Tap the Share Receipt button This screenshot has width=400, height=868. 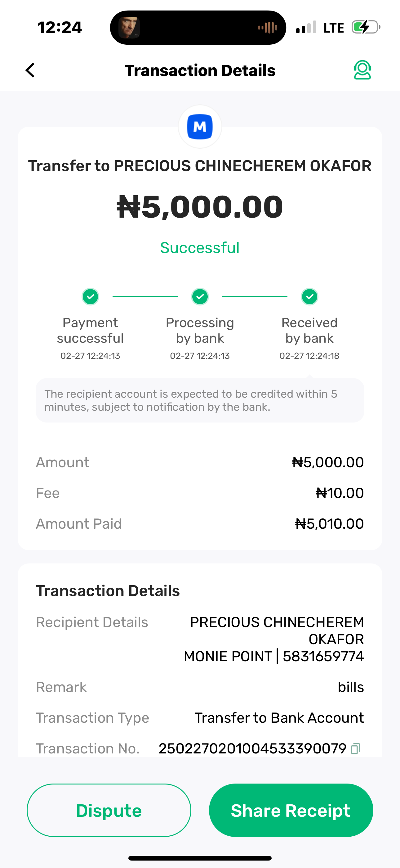tap(291, 810)
